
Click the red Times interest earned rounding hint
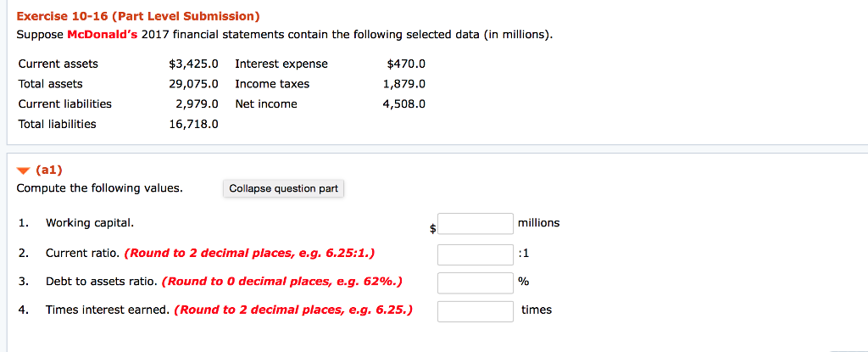point(293,310)
